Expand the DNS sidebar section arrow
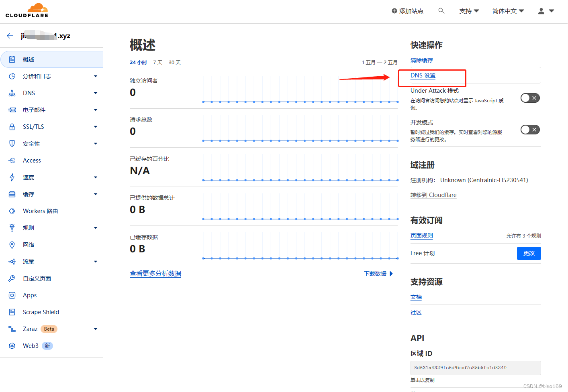Screen dimensions: 568x392 96,93
